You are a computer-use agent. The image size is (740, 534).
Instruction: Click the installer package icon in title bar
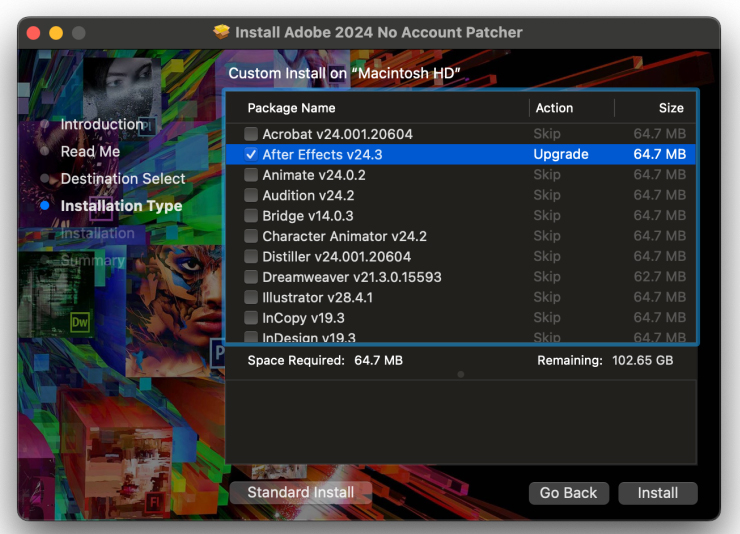[x=221, y=32]
